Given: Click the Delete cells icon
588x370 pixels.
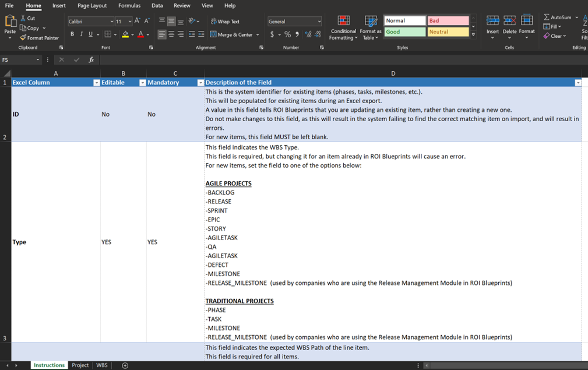Looking at the screenshot, I should coord(509,22).
